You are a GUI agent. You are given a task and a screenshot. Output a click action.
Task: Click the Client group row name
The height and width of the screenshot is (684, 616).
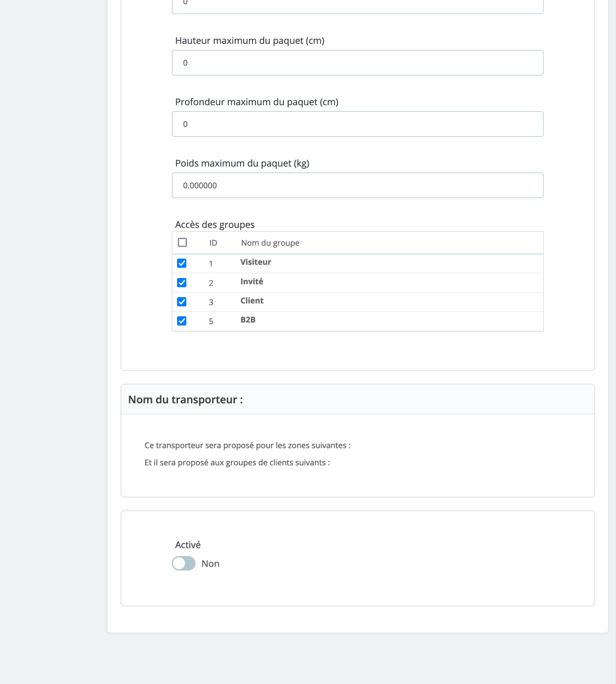(x=252, y=301)
